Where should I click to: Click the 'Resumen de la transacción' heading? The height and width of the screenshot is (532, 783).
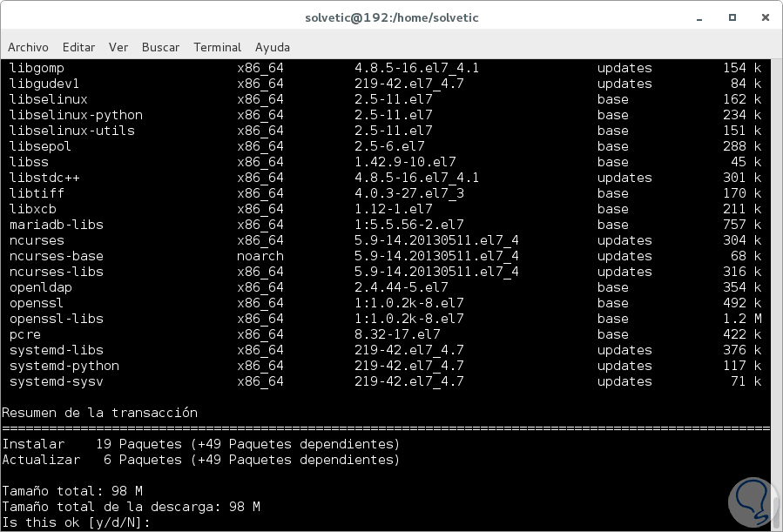click(100, 414)
